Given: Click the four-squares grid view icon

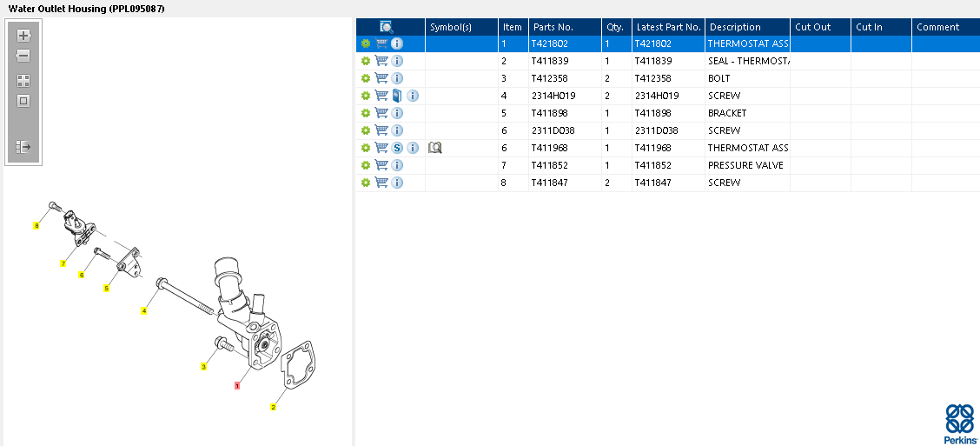Looking at the screenshot, I should (23, 81).
